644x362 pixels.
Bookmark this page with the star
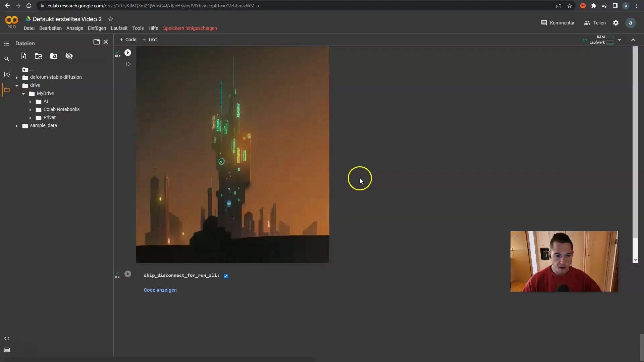570,6
